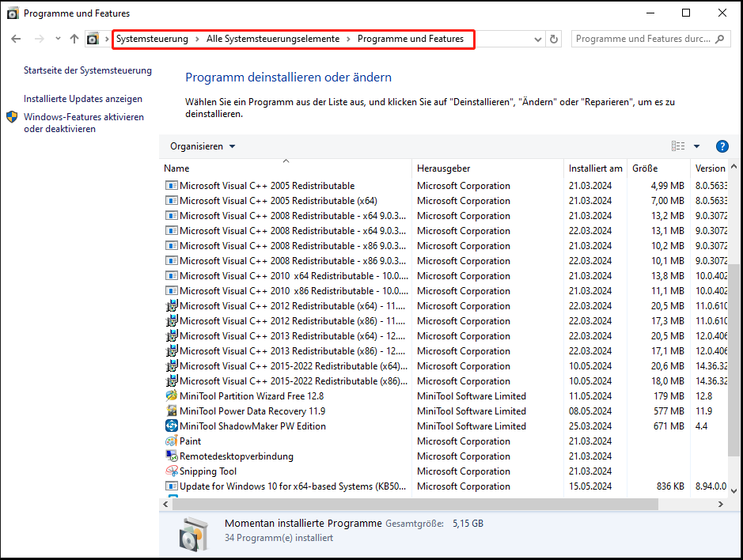The image size is (743, 560).
Task: Click the 15.05.2024 install date
Action: [x=590, y=486]
